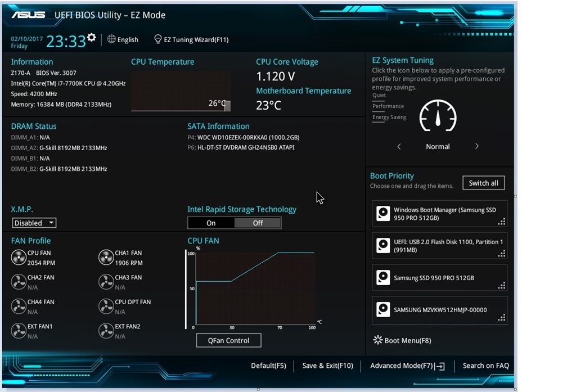This screenshot has height=392, width=576.
Task: Click the CPU FAN curve graph
Action: (255, 288)
